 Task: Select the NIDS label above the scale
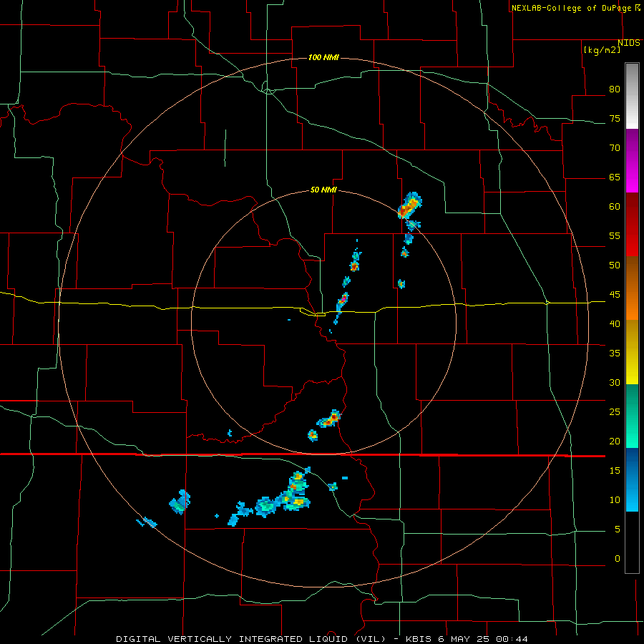coord(628,43)
